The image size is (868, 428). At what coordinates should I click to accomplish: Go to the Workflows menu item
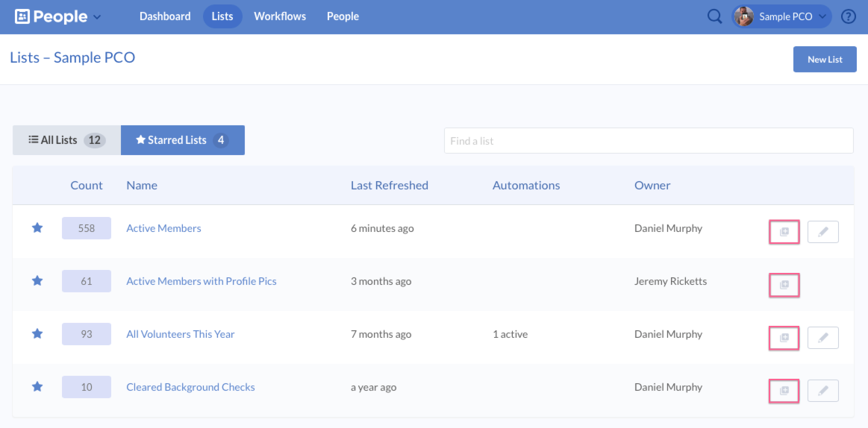click(x=279, y=16)
